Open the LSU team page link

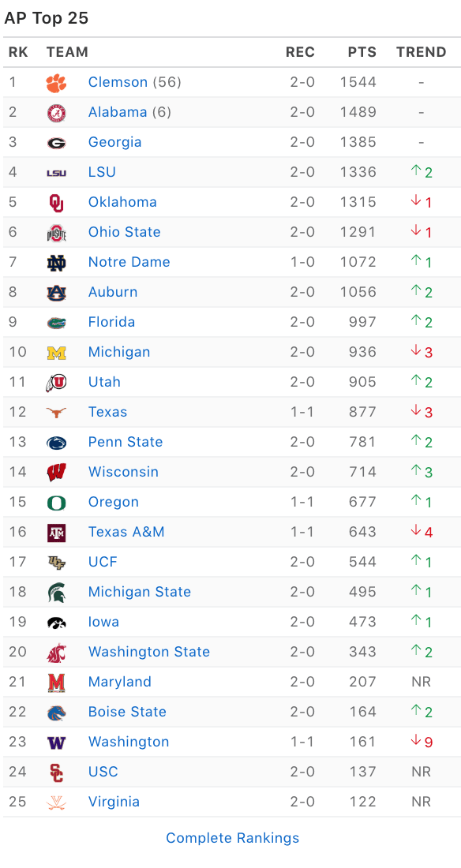click(x=102, y=172)
